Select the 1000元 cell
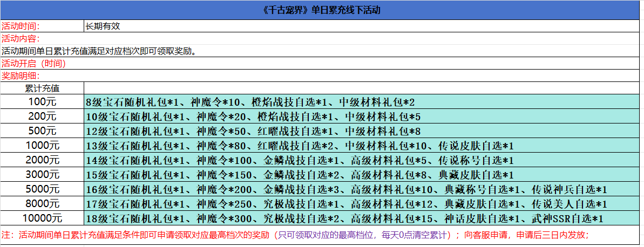 42,145
